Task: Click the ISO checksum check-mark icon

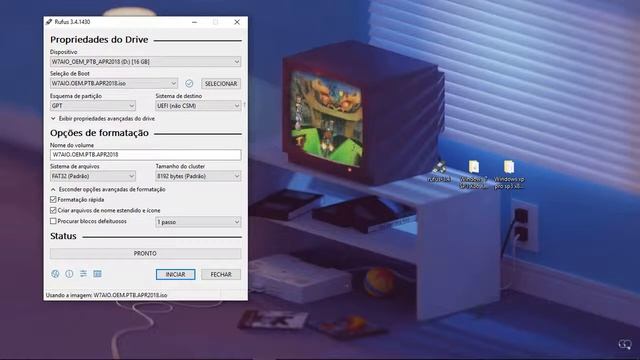Action: (x=189, y=83)
